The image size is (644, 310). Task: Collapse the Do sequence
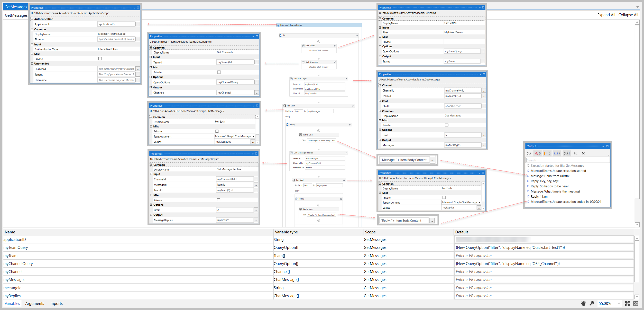(x=357, y=35)
